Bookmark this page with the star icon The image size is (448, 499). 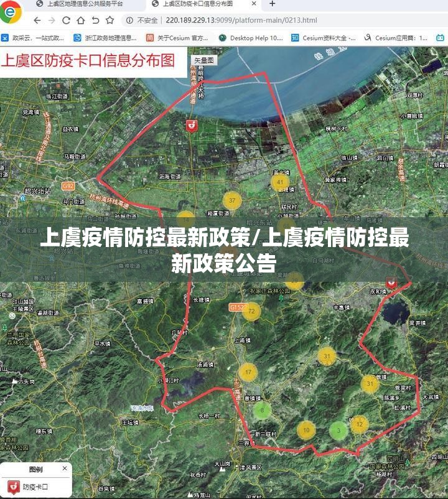coord(110,21)
